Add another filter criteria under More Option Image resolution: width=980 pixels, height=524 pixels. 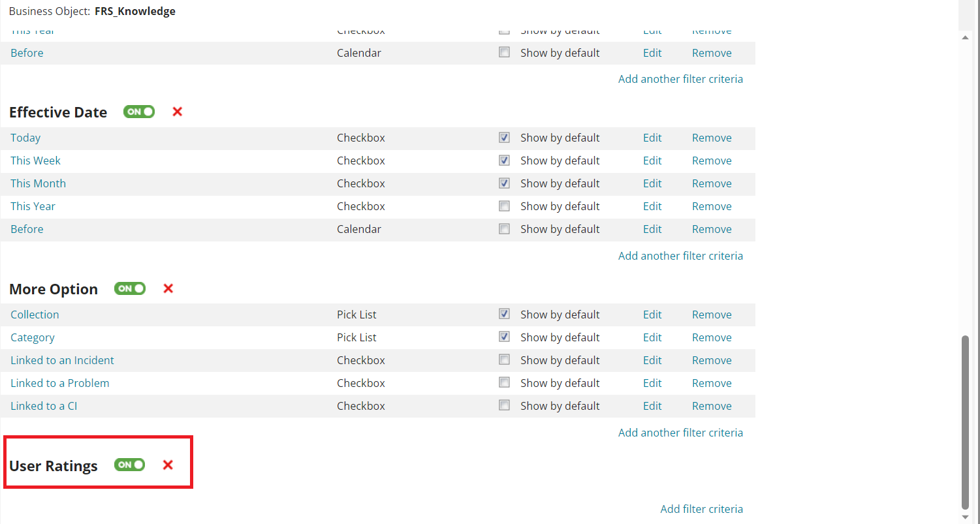coord(680,433)
